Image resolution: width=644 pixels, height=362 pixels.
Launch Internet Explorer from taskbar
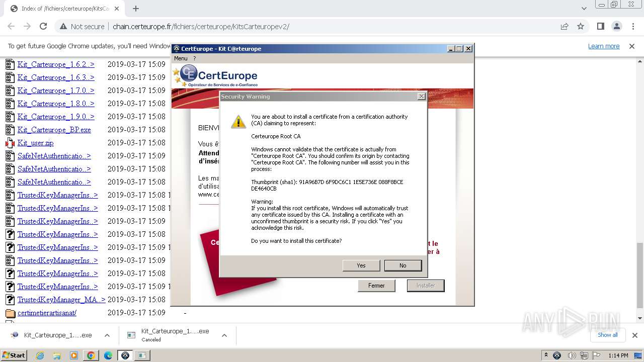click(40, 355)
